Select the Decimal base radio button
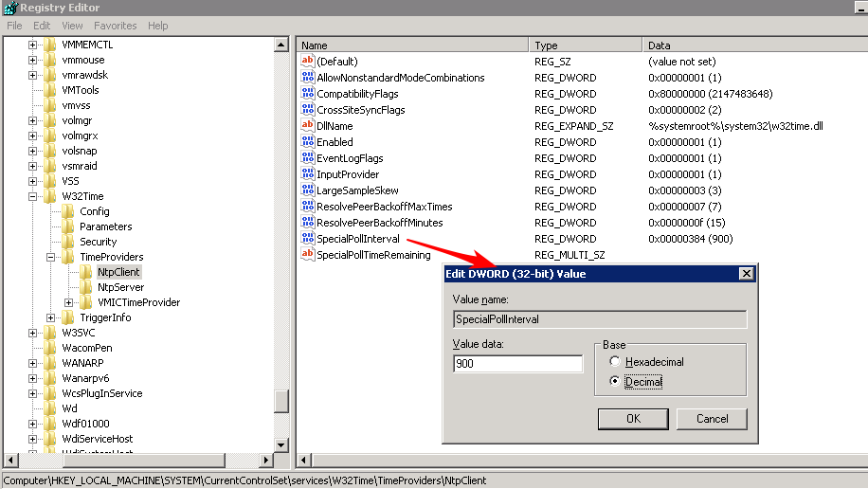Screen dimensions: 868x489 616,381
